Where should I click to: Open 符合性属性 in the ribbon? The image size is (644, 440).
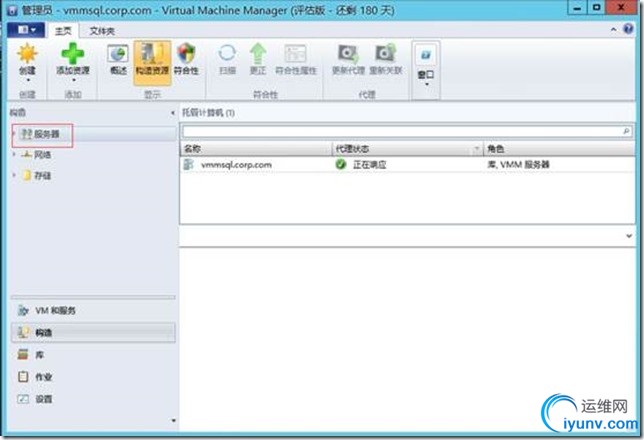(x=296, y=60)
